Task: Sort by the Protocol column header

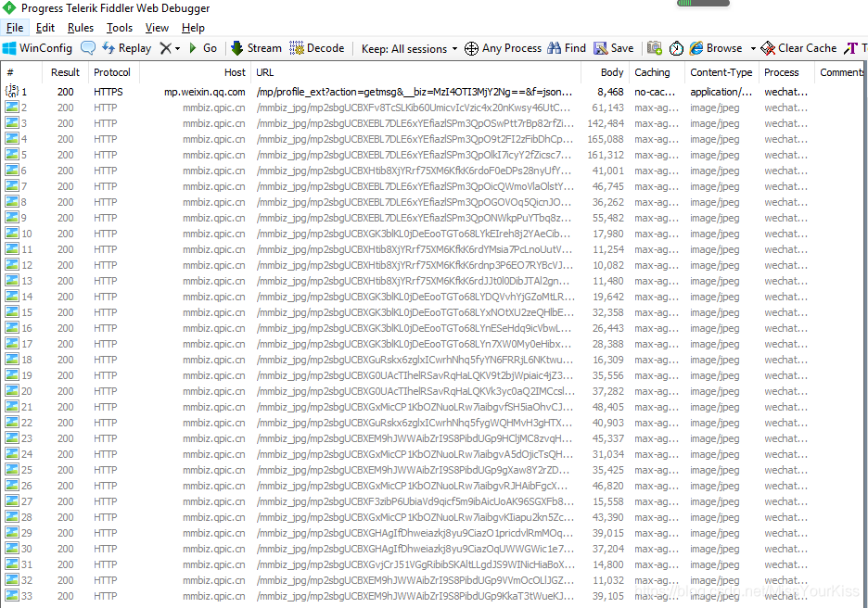Action: coord(112,72)
